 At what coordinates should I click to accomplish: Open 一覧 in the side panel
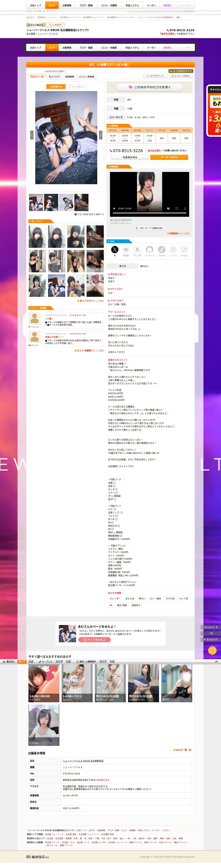(211, 633)
